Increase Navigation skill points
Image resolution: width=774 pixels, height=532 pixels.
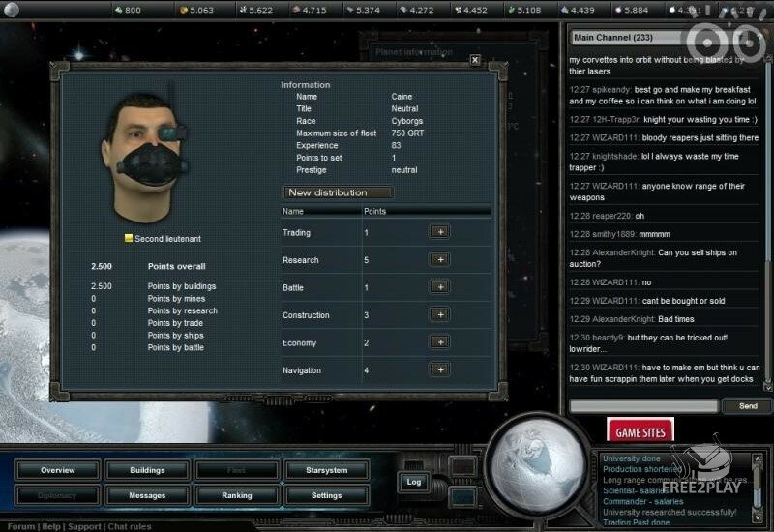point(439,369)
